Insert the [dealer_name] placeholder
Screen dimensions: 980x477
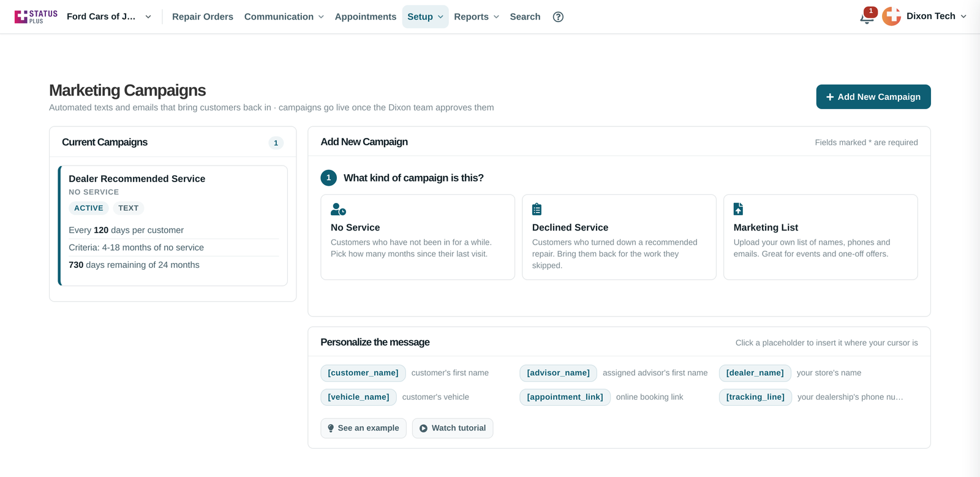(x=755, y=373)
